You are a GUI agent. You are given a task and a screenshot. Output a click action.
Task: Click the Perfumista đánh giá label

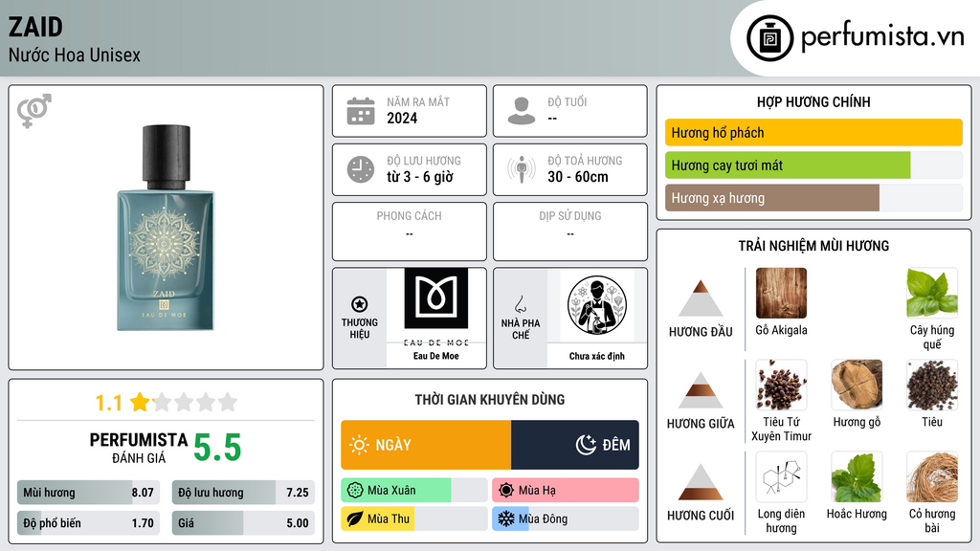click(139, 448)
